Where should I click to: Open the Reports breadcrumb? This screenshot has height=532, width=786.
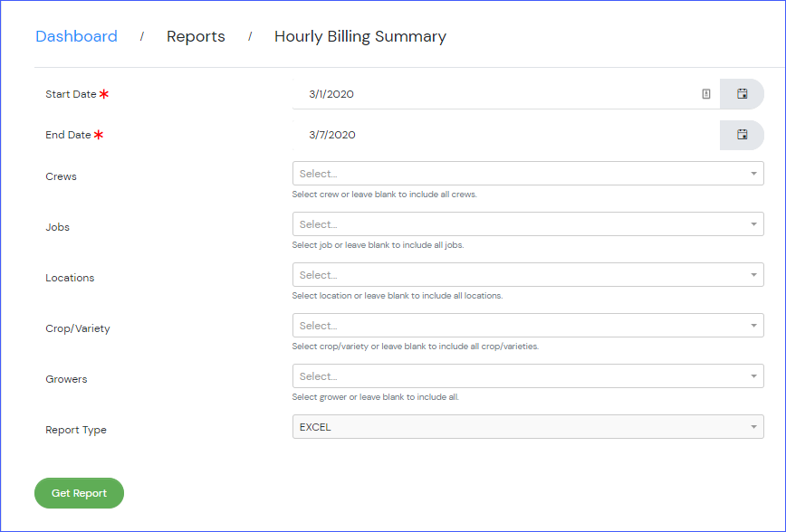click(x=196, y=36)
